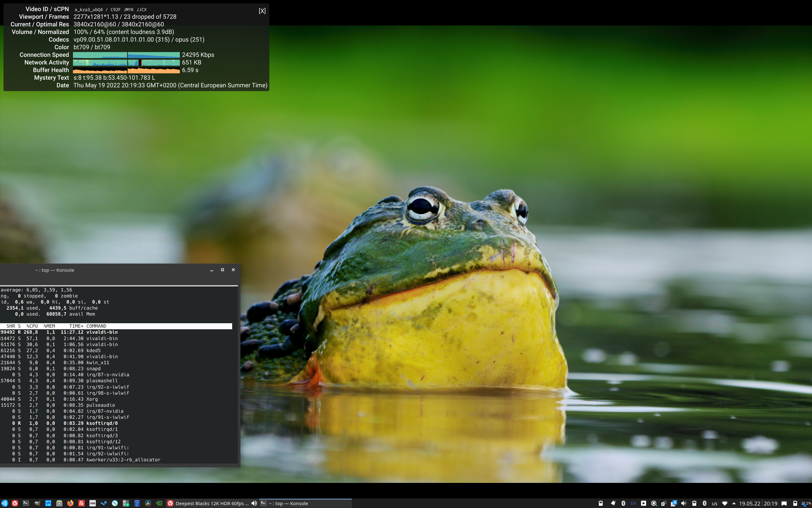Open the Konsole terminal launcher icon
The height and width of the screenshot is (508, 812).
(26, 503)
